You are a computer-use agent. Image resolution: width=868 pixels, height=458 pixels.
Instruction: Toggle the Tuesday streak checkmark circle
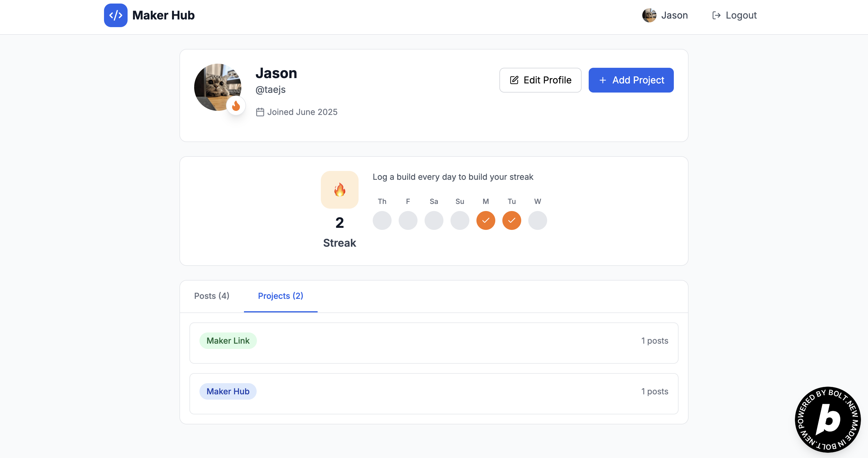(x=511, y=220)
